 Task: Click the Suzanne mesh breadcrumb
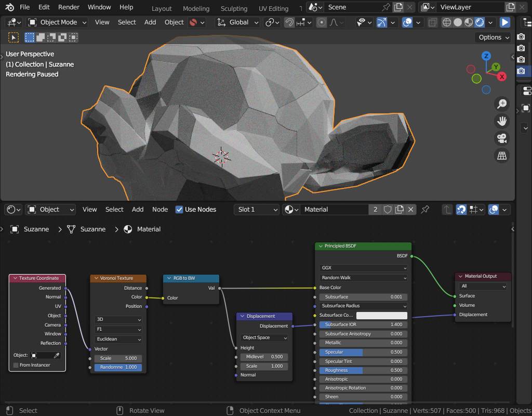coord(87,229)
